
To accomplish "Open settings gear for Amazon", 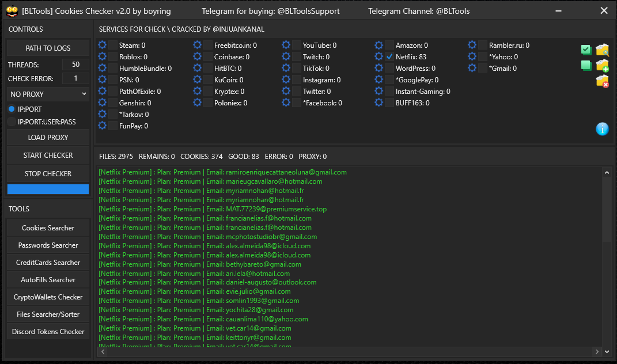I will tap(378, 45).
